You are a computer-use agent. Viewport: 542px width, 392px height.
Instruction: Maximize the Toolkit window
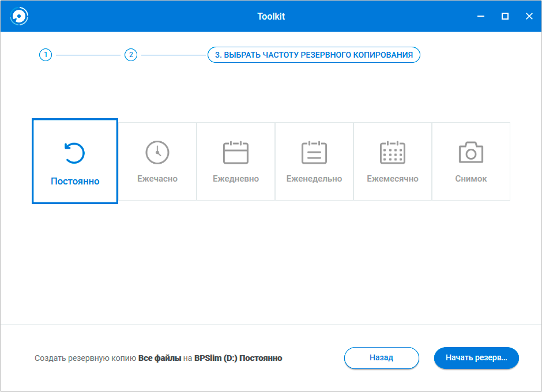click(x=505, y=16)
